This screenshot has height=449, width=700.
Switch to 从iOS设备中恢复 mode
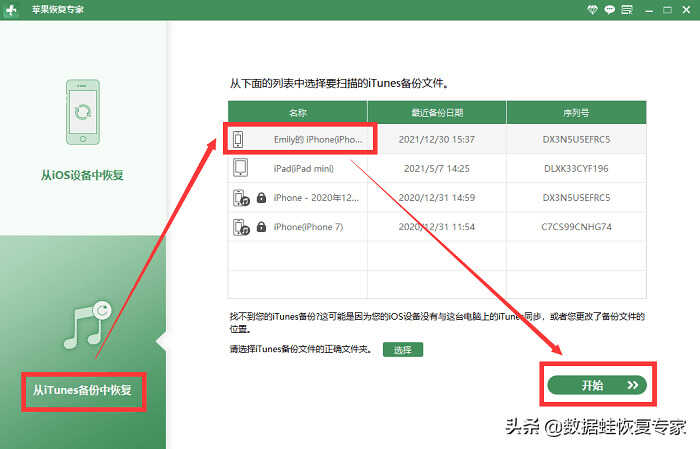[x=82, y=175]
